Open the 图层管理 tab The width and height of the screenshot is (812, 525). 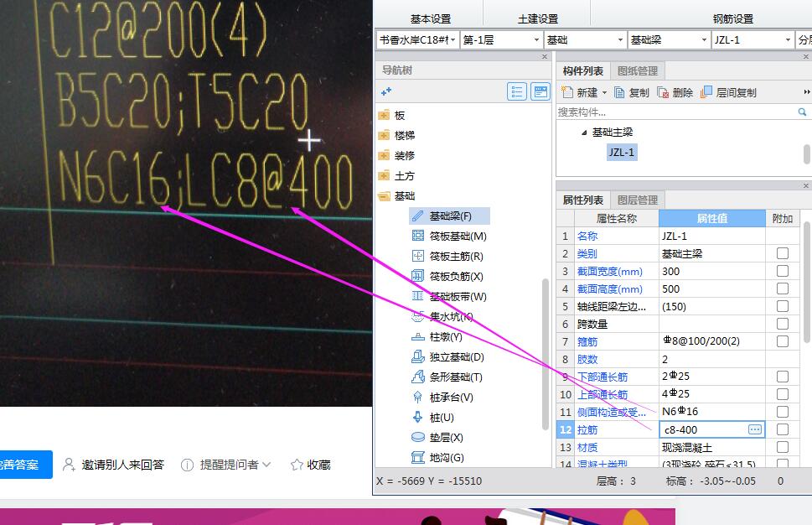coord(638,200)
